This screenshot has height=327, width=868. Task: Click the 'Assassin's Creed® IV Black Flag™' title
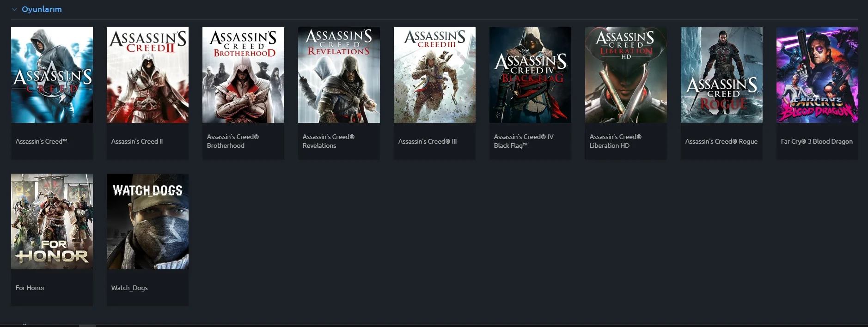coord(523,141)
